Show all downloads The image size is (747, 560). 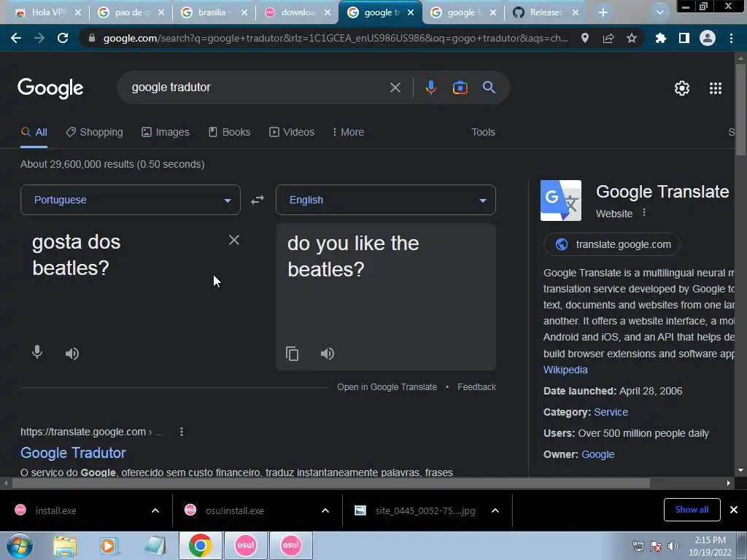[692, 510]
